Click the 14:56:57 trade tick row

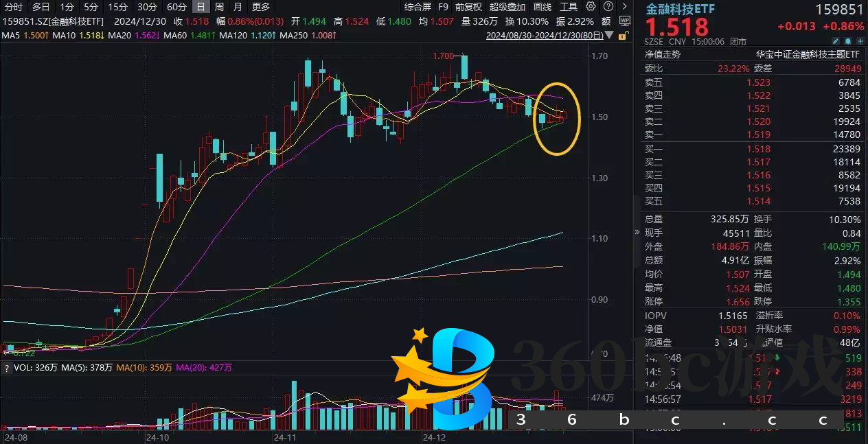(x=753, y=399)
